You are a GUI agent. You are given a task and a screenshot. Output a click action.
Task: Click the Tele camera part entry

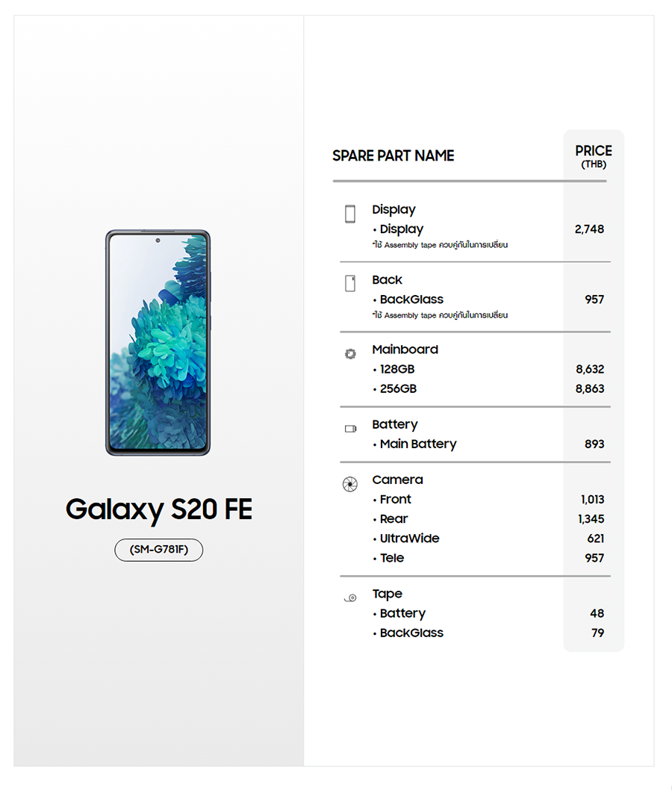[x=392, y=558]
